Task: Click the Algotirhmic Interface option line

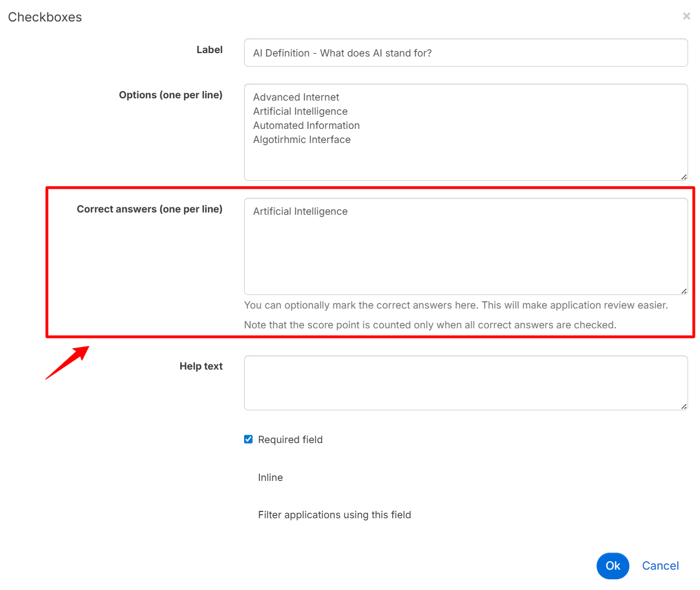Action: pyautogui.click(x=302, y=140)
